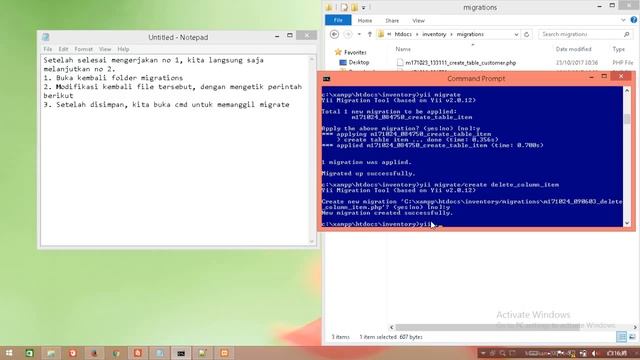Image resolution: width=640 pixels, height=360 pixels.
Task: Switch Explorer to large icons view in status bar
Action: (x=632, y=337)
